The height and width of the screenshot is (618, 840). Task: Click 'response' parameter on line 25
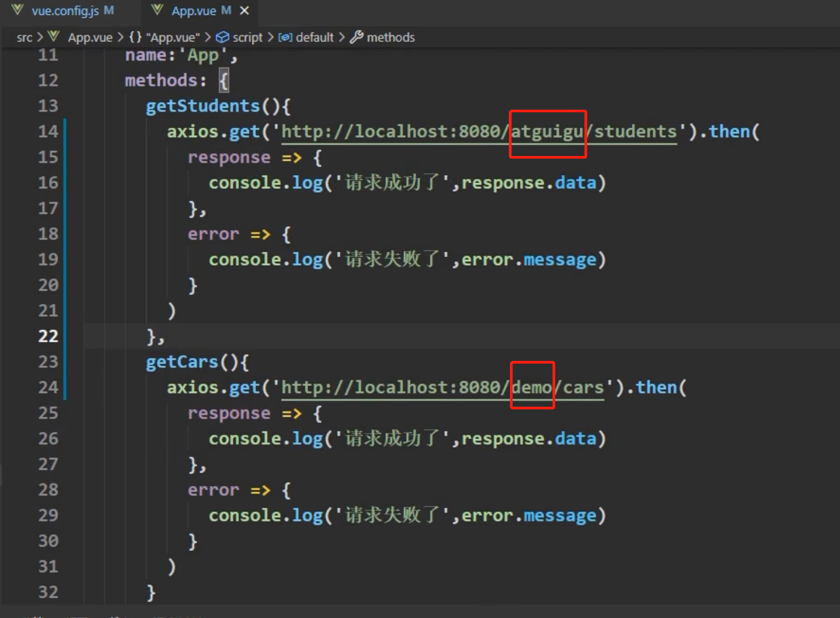(229, 414)
